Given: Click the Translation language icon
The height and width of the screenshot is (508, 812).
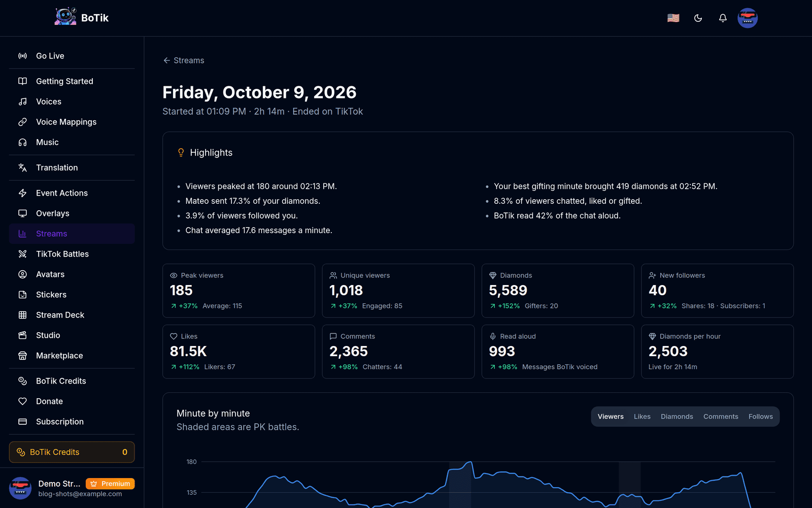Looking at the screenshot, I should pyautogui.click(x=22, y=168).
